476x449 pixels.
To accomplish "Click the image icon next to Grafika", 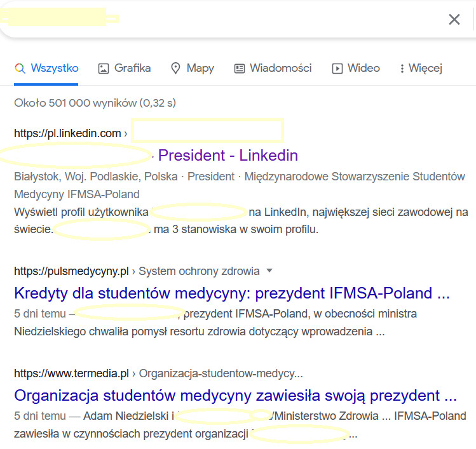I will point(104,69).
